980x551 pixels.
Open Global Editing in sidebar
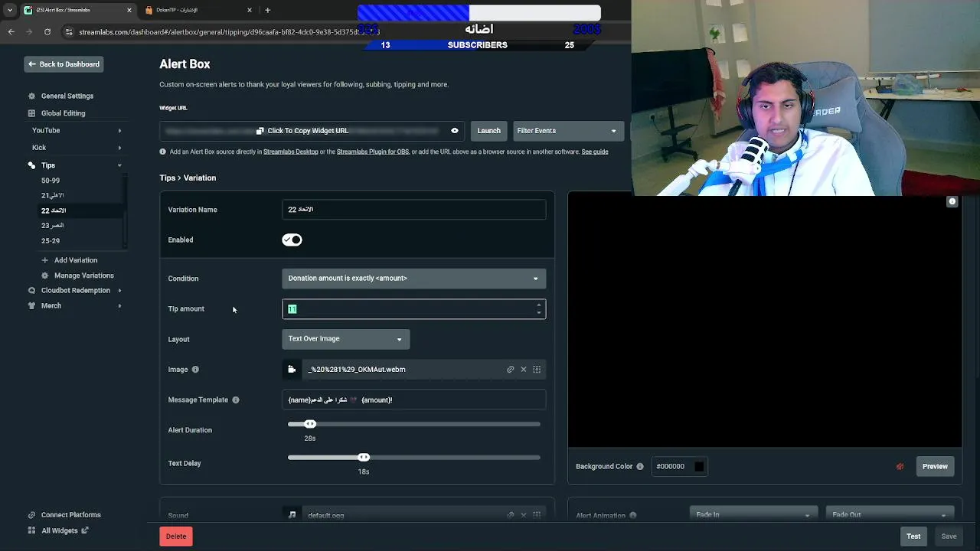click(x=63, y=113)
